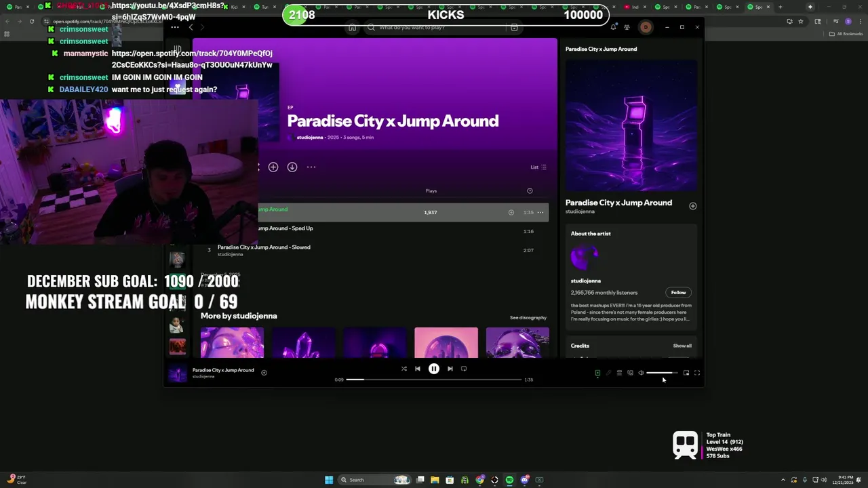Open the play queue icon
868x488 pixels.
tap(619, 373)
